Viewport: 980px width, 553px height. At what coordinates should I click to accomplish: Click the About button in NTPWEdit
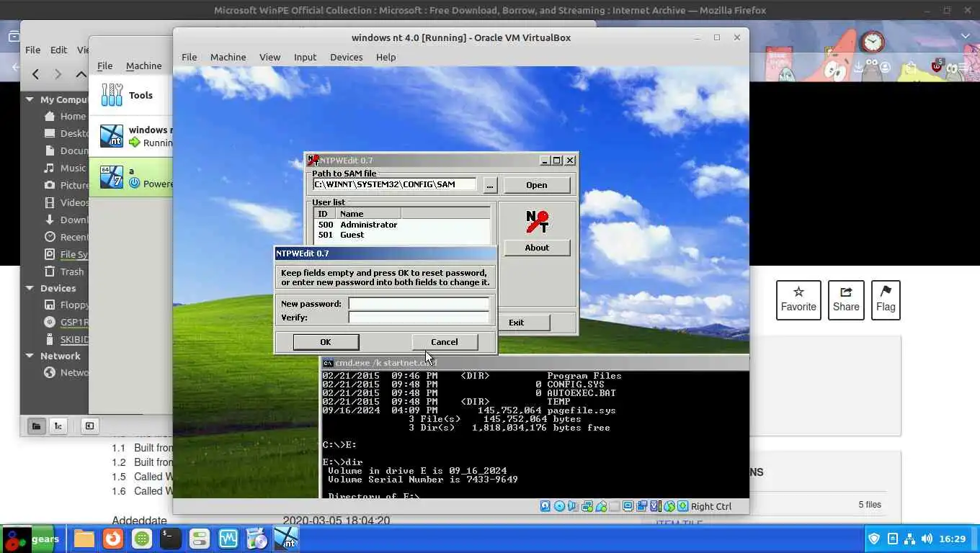(537, 248)
